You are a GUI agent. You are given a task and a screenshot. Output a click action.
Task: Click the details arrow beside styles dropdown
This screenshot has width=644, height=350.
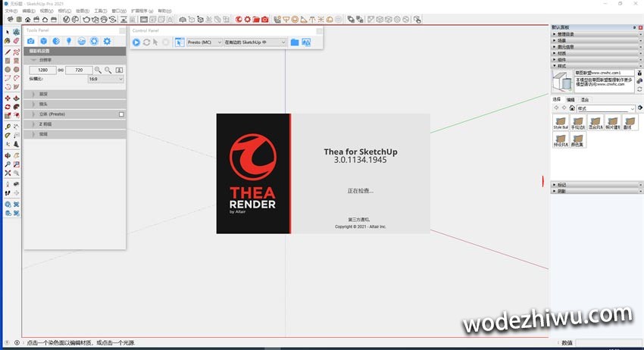[640, 108]
